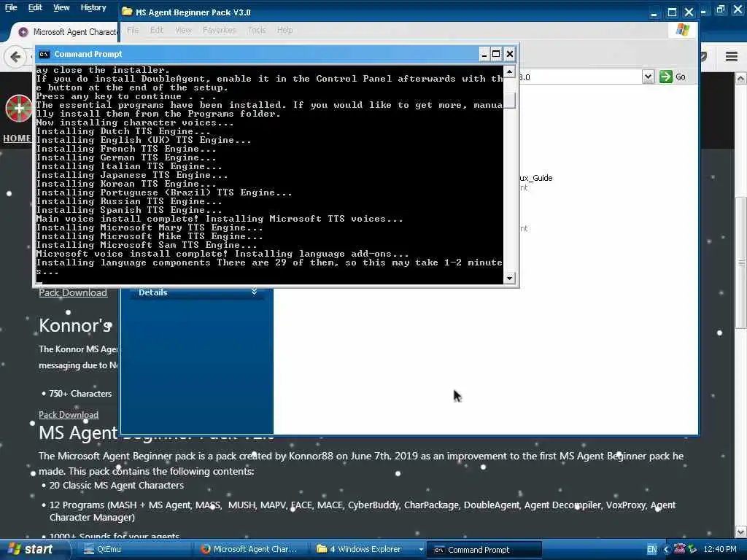Click the green Go arrow button
The width and height of the screenshot is (747, 560).
tap(665, 77)
